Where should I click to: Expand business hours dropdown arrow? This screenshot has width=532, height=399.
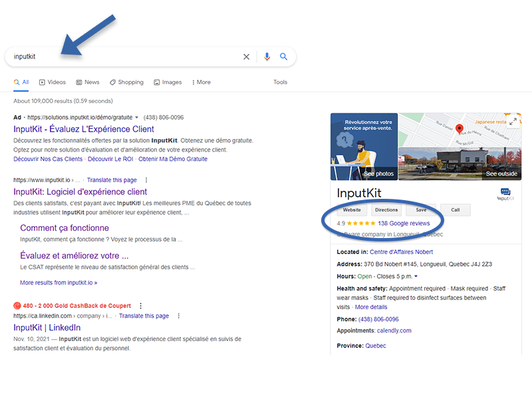416,276
